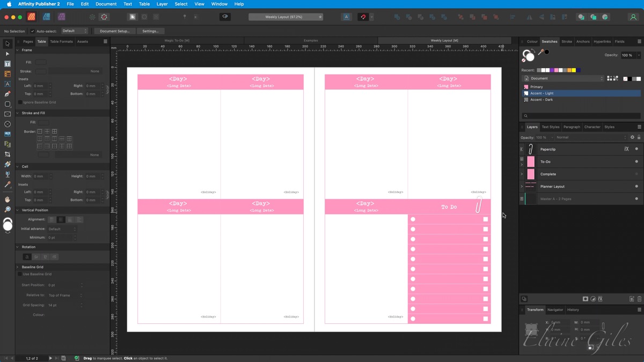Switch to Photo persona
Viewport: 644px width, 362px height.
(62, 17)
